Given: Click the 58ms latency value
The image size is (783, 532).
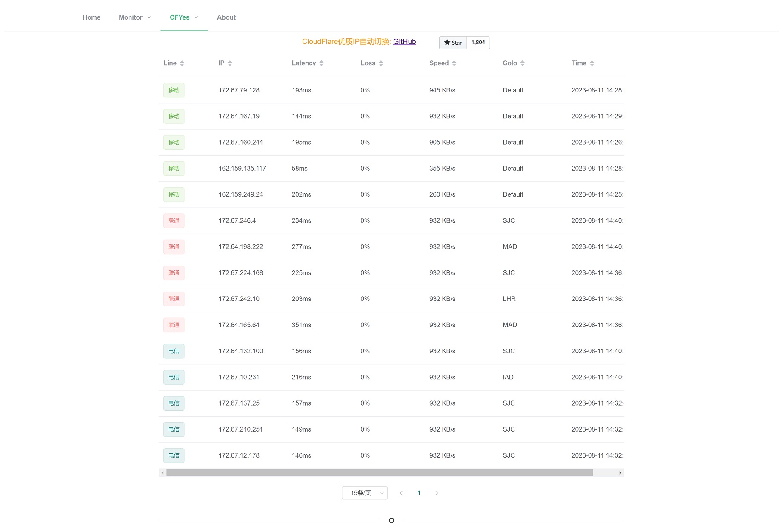Looking at the screenshot, I should (300, 169).
